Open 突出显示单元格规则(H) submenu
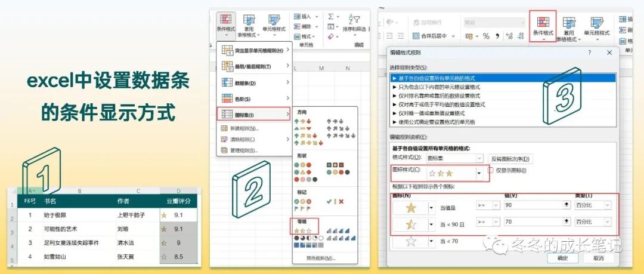This screenshot has width=644, height=274. click(255, 50)
